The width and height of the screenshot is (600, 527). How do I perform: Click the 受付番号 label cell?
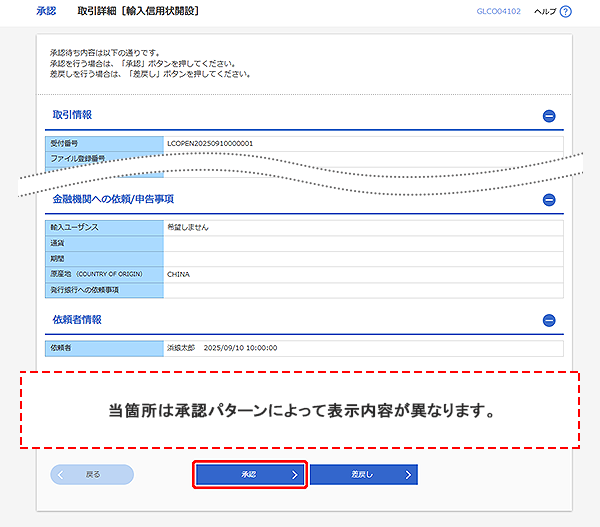coord(104,144)
